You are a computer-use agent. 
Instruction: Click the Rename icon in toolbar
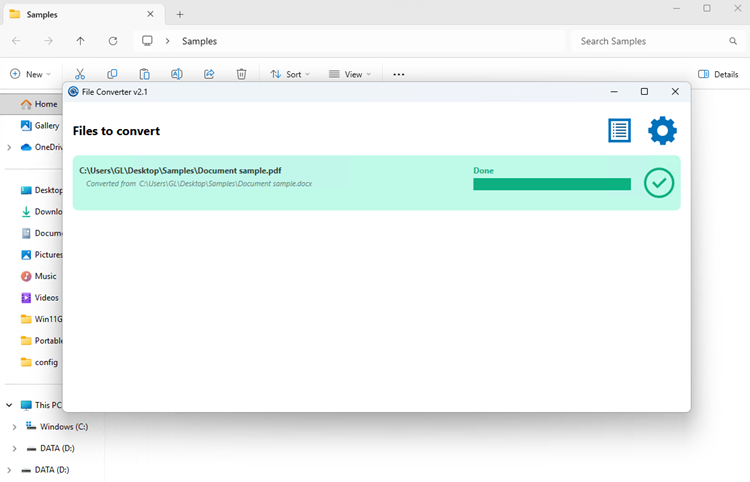pos(177,74)
